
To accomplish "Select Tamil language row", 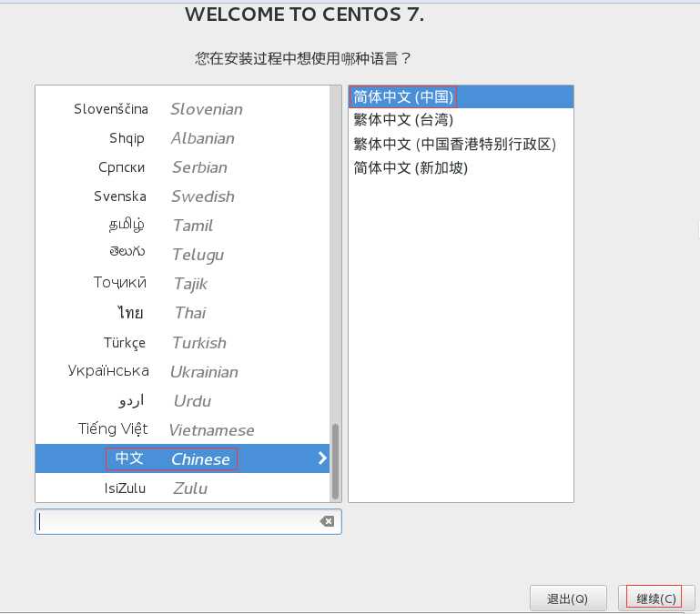I will tap(182, 225).
